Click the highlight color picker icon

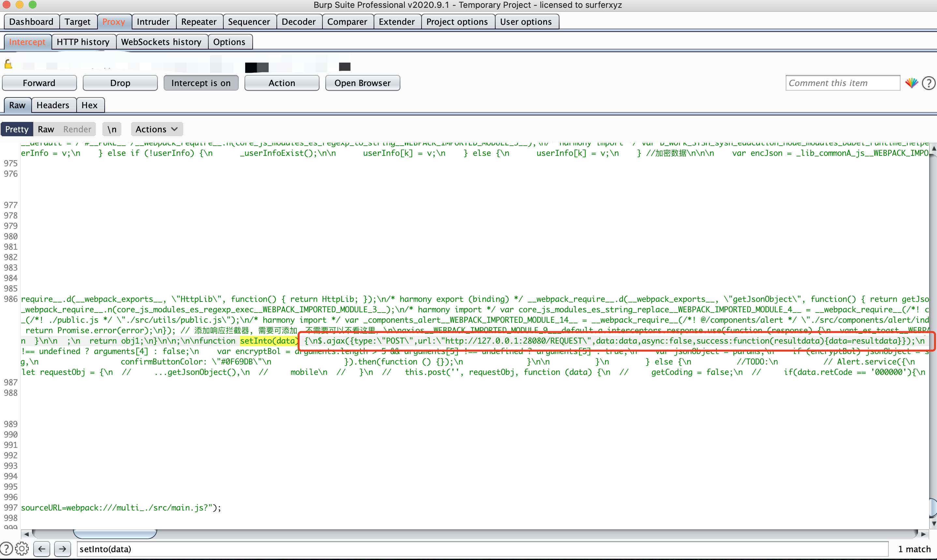point(911,83)
